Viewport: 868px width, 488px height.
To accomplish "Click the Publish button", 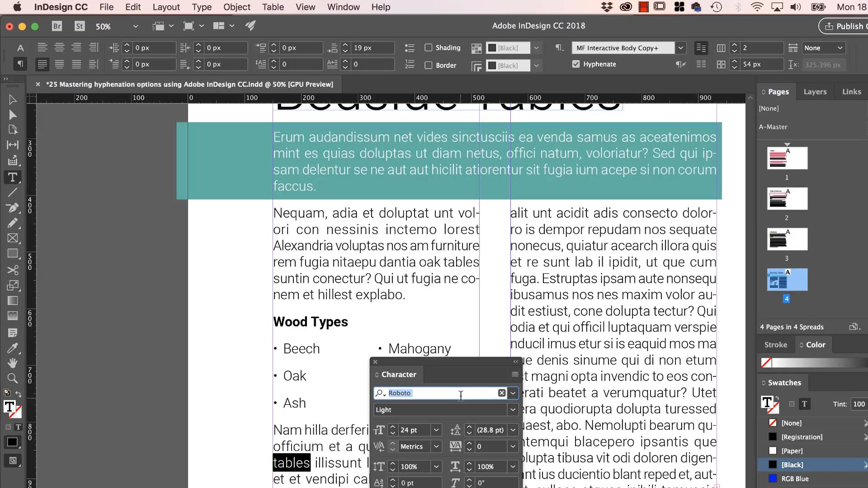I will tap(849, 26).
